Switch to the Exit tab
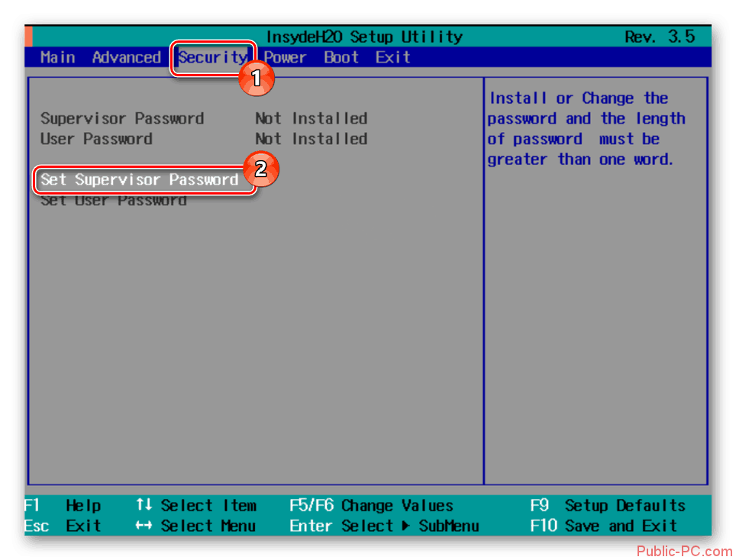 pos(392,57)
